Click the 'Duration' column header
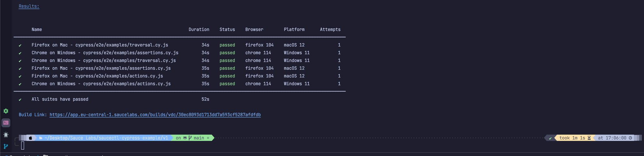The width and height of the screenshot is (644, 156). pos(199,29)
